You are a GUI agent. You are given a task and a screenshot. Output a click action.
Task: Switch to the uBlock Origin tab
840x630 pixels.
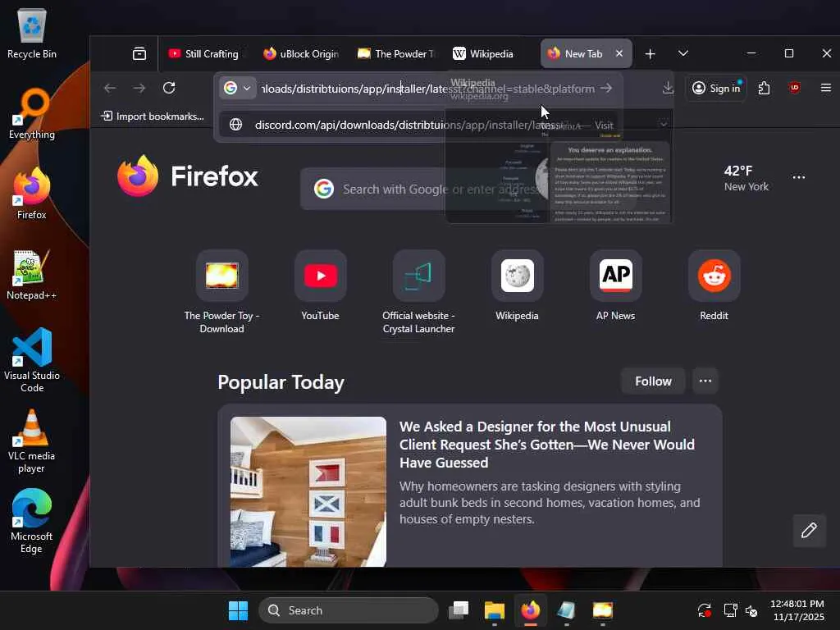click(x=301, y=53)
